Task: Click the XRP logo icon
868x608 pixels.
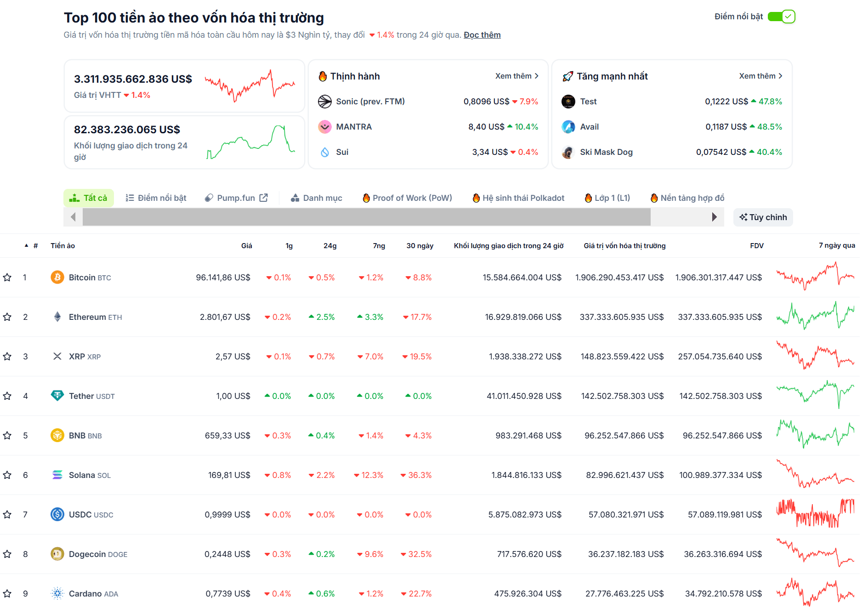Action: coord(57,356)
